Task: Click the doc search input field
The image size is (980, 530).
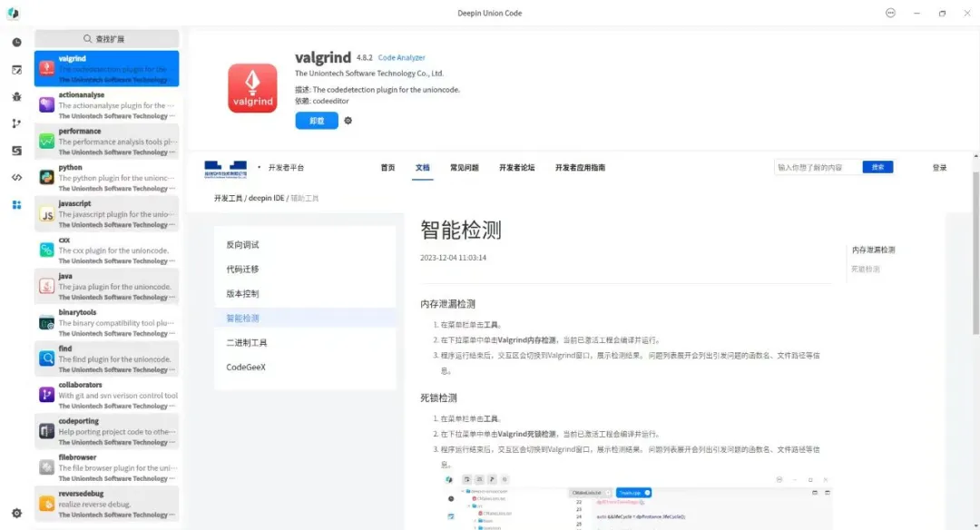Action: point(818,168)
